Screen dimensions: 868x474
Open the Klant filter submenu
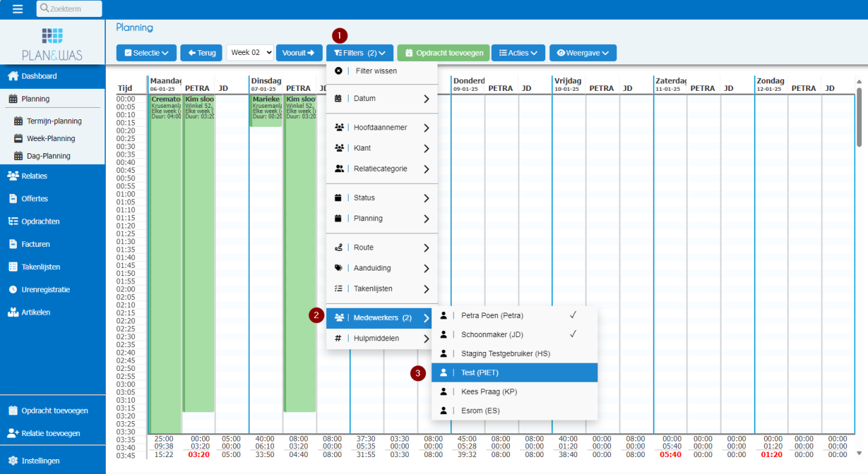(x=382, y=148)
